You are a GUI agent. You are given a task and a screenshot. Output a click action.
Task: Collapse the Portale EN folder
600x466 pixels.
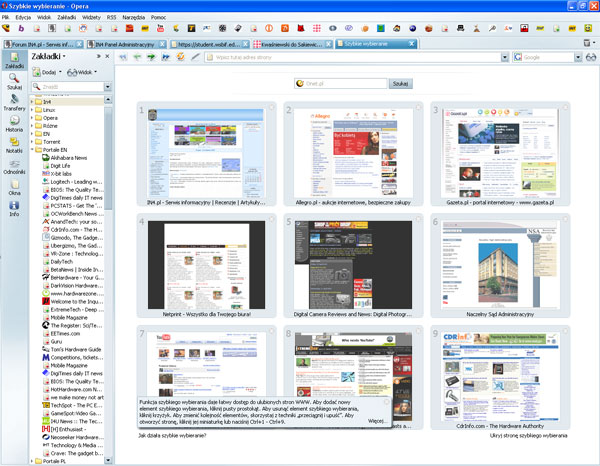coord(32,150)
